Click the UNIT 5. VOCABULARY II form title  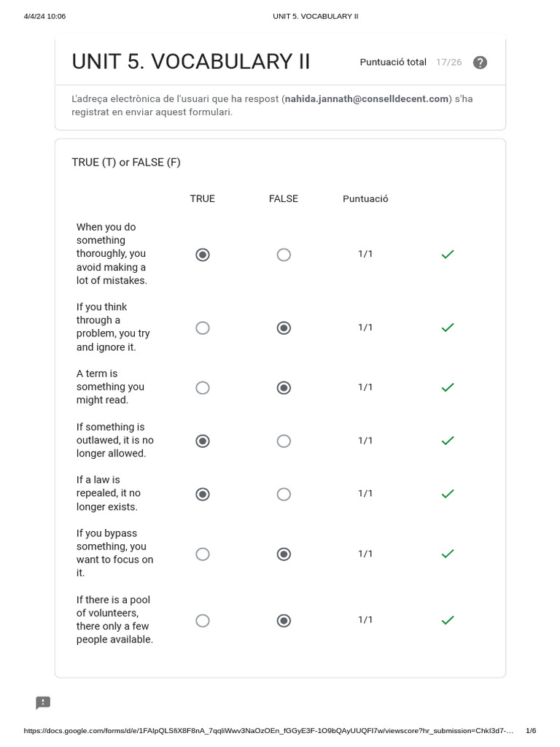pyautogui.click(x=191, y=63)
